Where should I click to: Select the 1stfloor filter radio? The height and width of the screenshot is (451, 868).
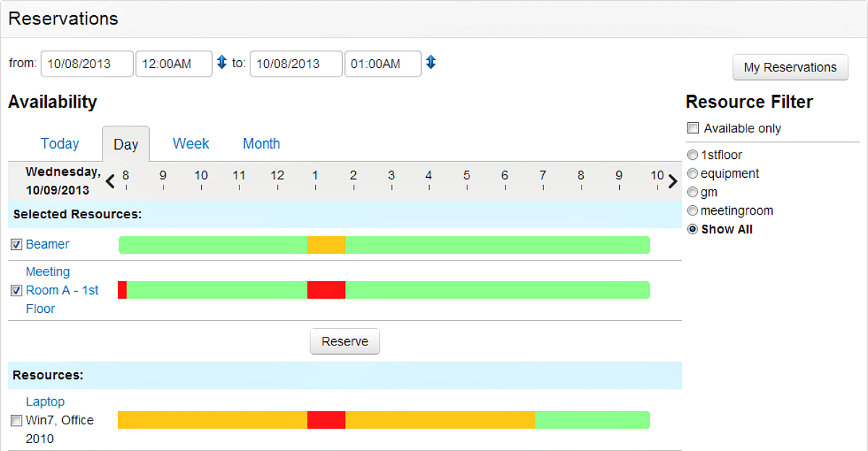coord(693,155)
